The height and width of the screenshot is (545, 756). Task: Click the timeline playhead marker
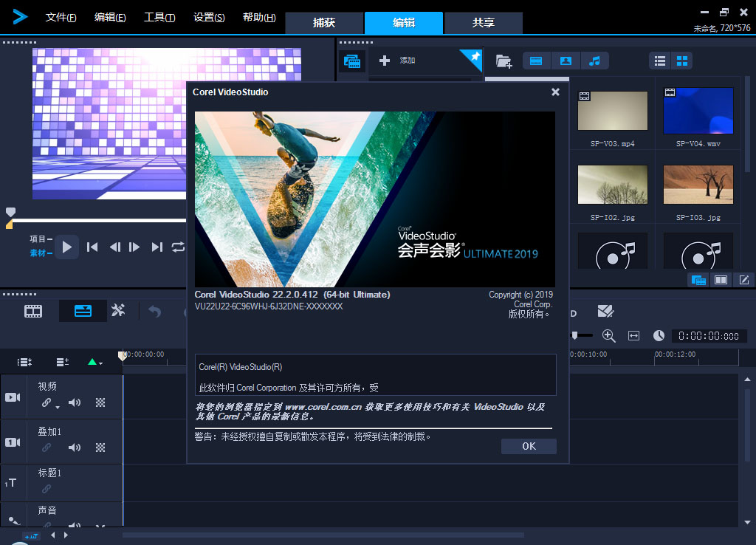pyautogui.click(x=123, y=355)
